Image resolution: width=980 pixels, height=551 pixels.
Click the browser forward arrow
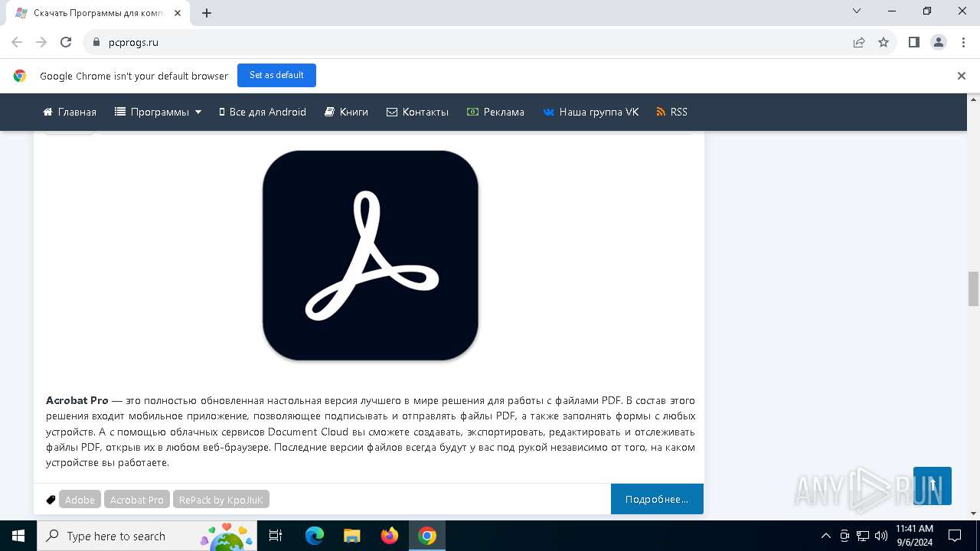[x=41, y=42]
